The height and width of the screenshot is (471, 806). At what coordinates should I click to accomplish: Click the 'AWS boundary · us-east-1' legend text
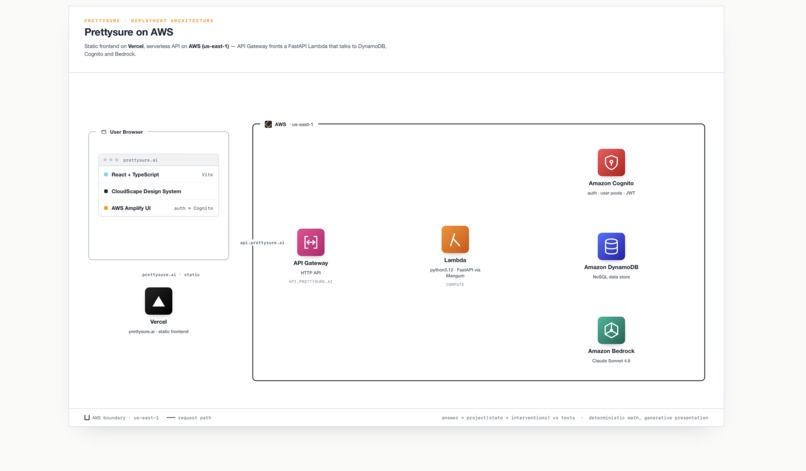tap(125, 418)
